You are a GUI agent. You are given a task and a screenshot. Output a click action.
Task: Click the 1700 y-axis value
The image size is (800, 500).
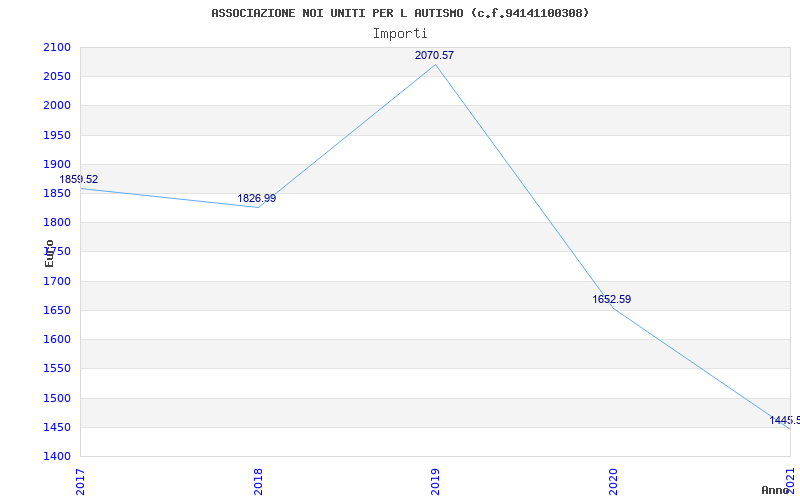57,281
